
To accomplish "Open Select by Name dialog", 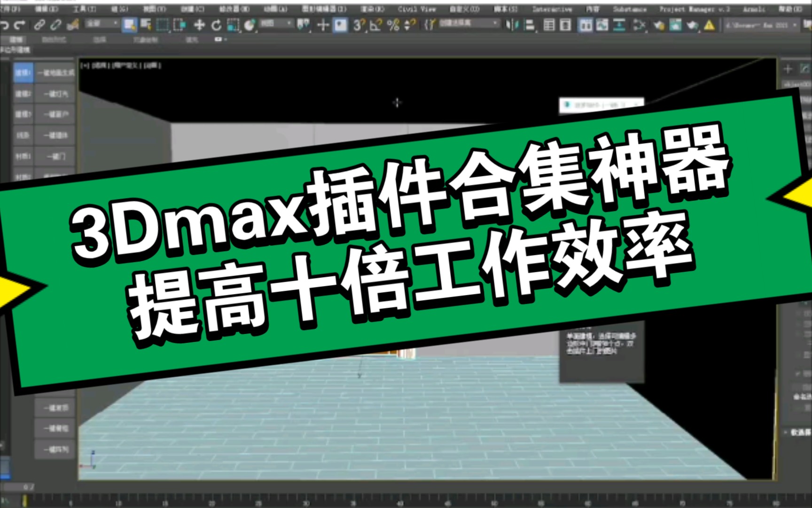I will (145, 25).
